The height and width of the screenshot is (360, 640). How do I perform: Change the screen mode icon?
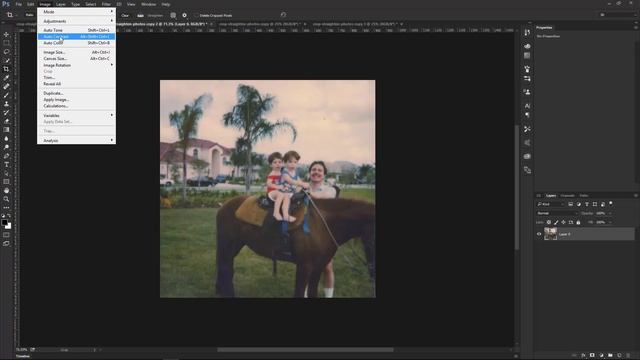pos(6,243)
